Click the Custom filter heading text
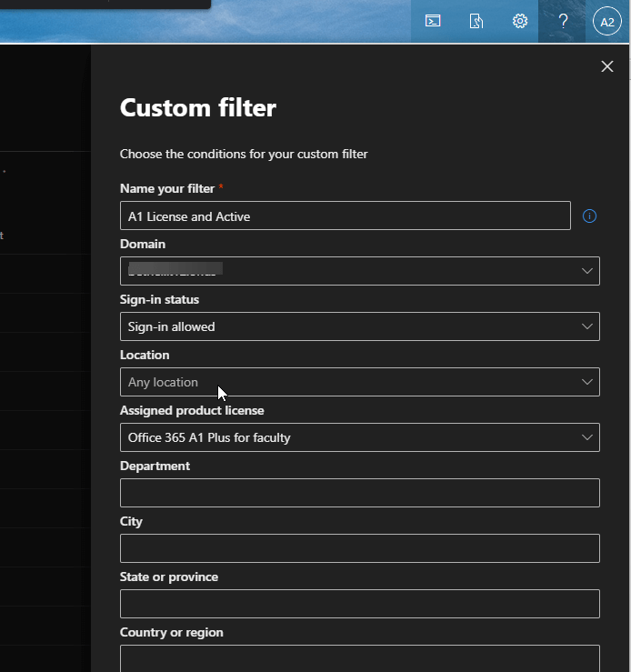Image resolution: width=631 pixels, height=672 pixels. [x=198, y=107]
